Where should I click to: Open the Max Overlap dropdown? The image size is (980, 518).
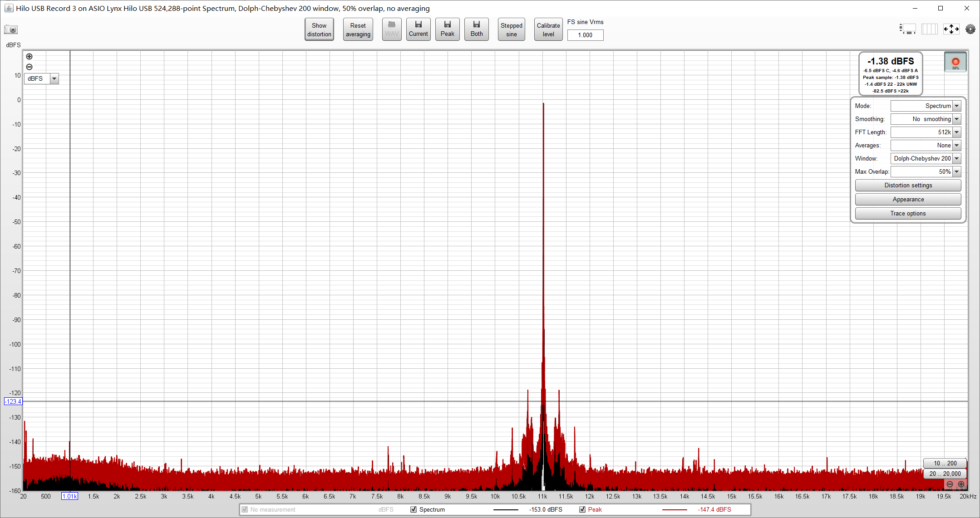926,172
